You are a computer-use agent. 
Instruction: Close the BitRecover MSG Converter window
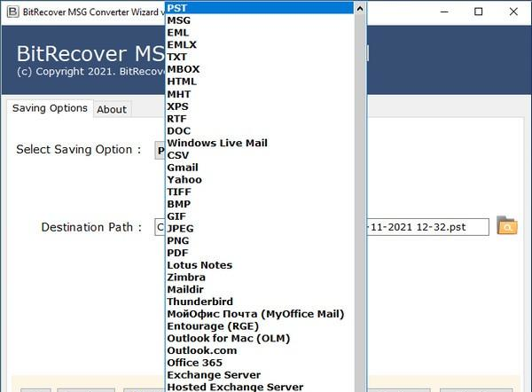click(x=513, y=12)
